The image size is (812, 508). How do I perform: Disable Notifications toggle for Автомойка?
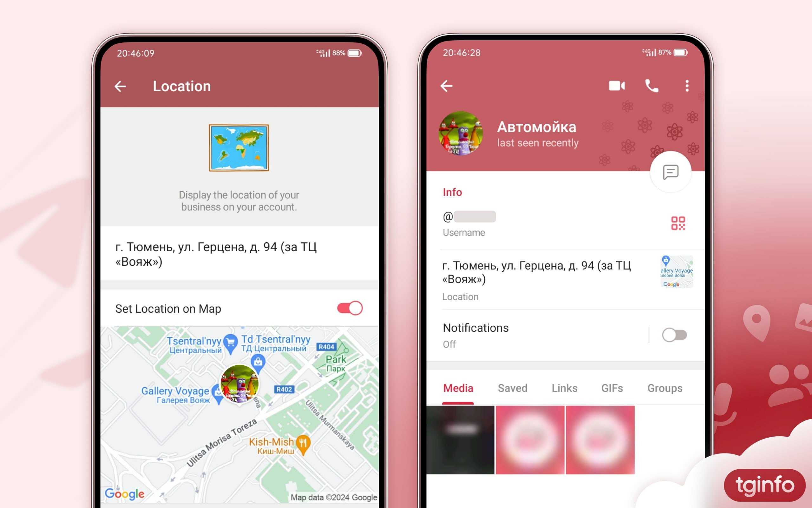click(x=674, y=335)
